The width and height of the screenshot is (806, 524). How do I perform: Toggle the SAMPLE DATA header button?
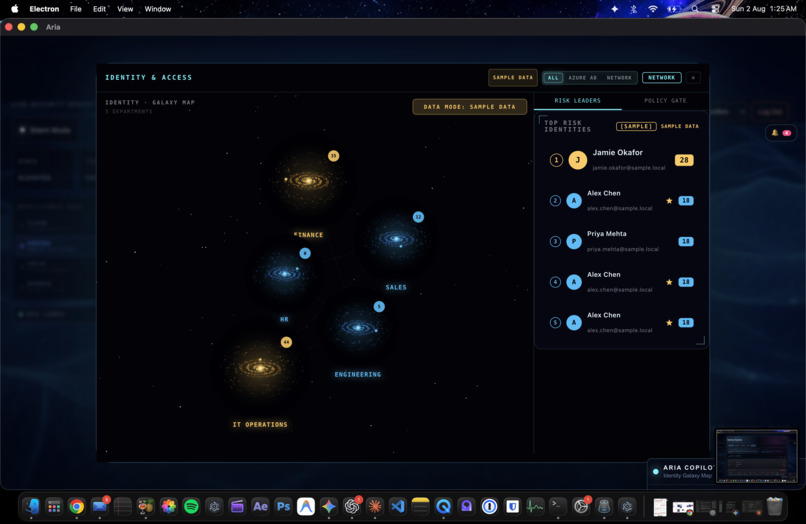(x=512, y=78)
